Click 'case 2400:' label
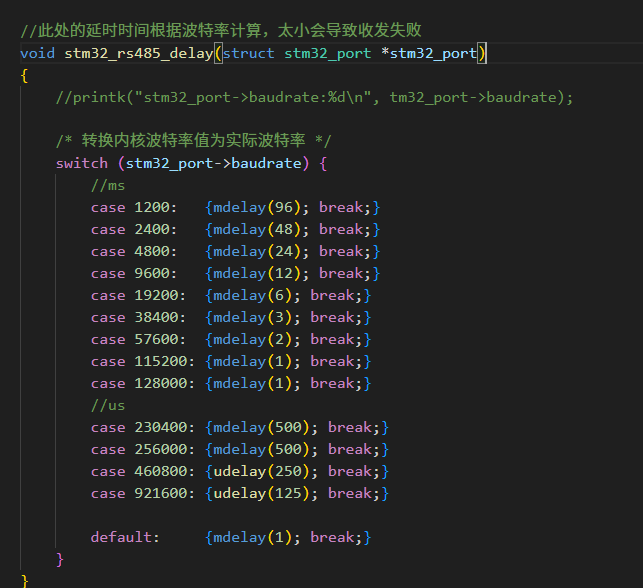 click(134, 230)
